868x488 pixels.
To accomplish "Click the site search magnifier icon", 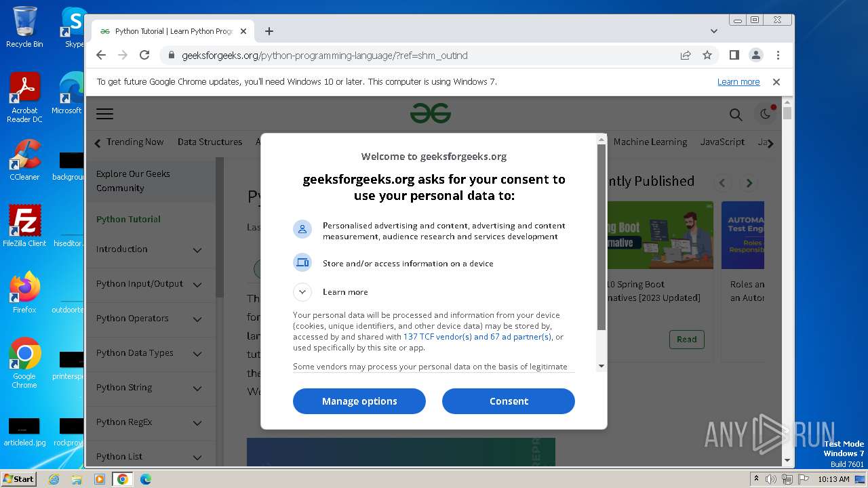I will tap(736, 115).
